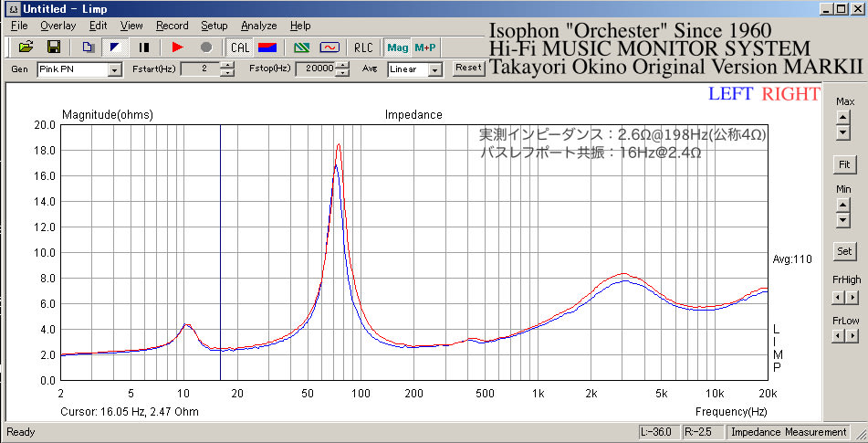Viewport: 868px width, 443px height.
Task: Click the Set button
Action: point(844,251)
